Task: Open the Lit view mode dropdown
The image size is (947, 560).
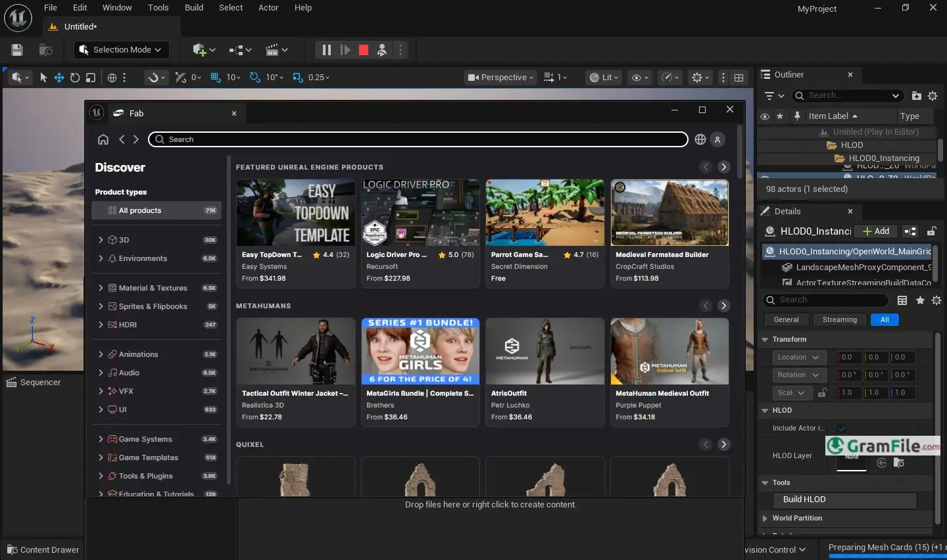Action: click(x=604, y=78)
